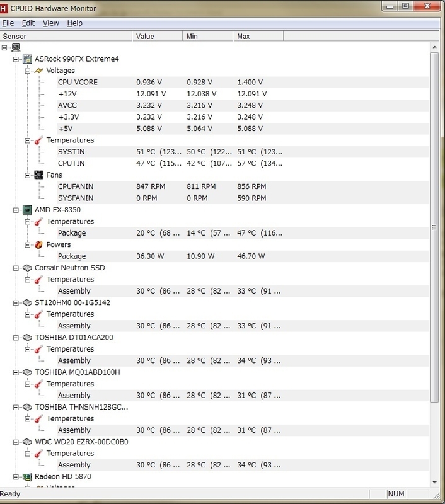Click the 1.400 V max CPU VCORE value
This screenshot has width=445, height=504.
click(x=250, y=83)
